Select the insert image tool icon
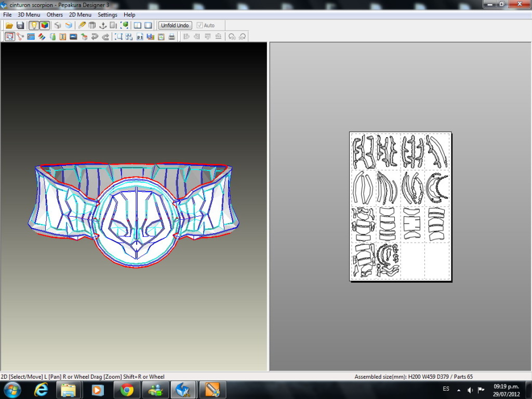 click(73, 37)
